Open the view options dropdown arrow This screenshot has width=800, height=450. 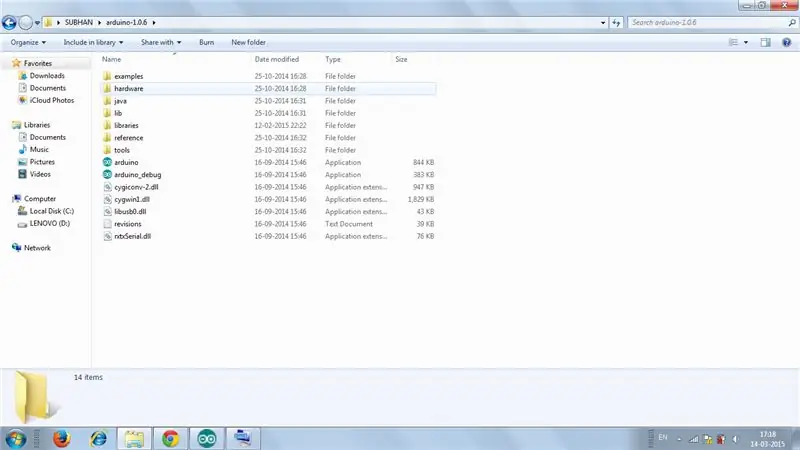[746, 42]
